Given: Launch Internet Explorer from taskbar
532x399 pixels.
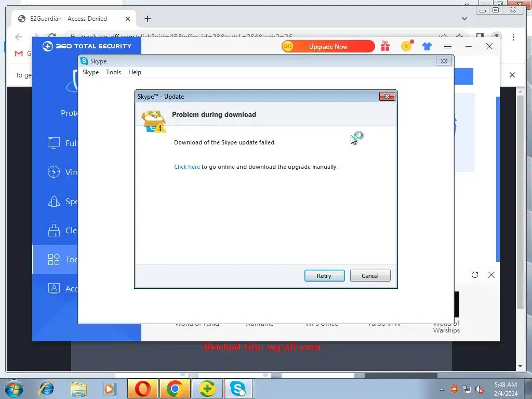Looking at the screenshot, I should (x=46, y=389).
